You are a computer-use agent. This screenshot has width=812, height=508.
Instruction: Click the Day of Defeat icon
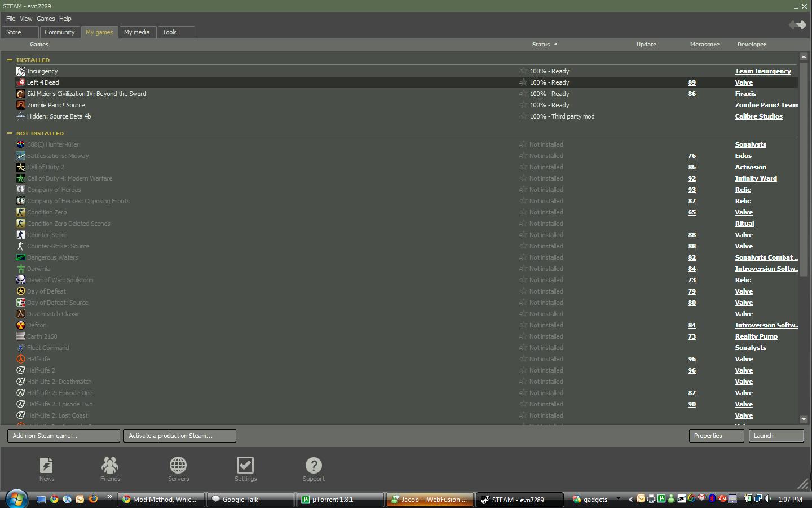[x=21, y=291]
